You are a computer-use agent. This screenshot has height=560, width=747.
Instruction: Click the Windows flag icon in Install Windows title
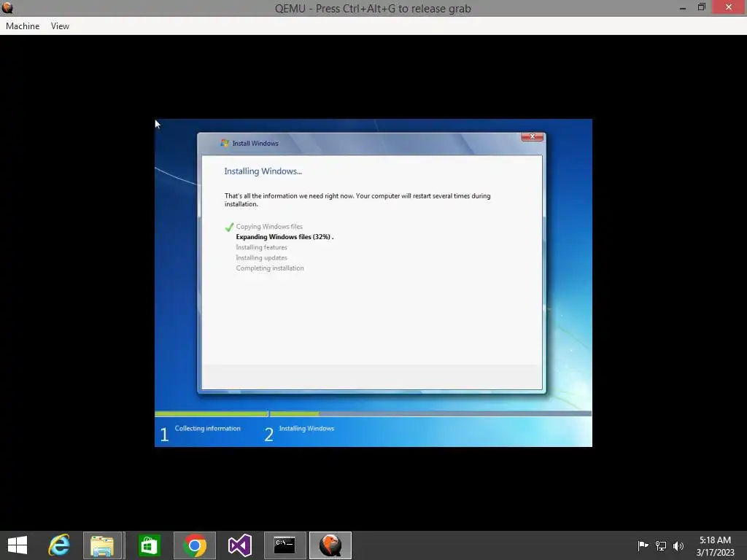225,143
